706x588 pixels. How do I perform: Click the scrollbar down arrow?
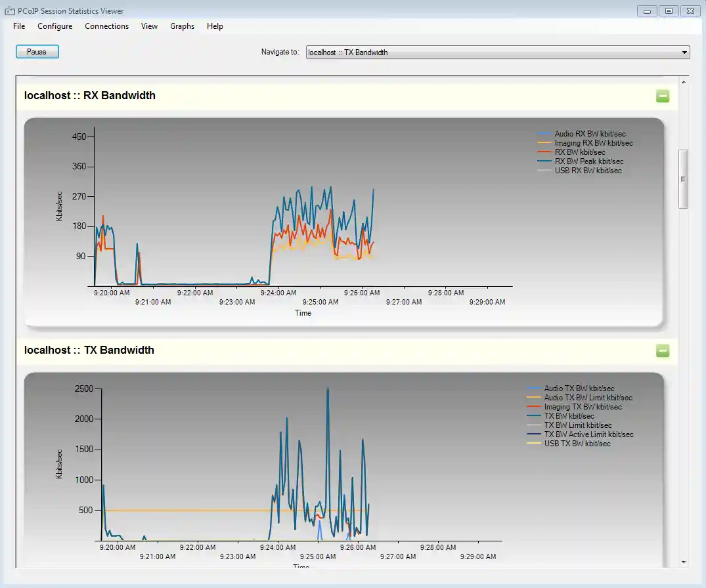[684, 562]
